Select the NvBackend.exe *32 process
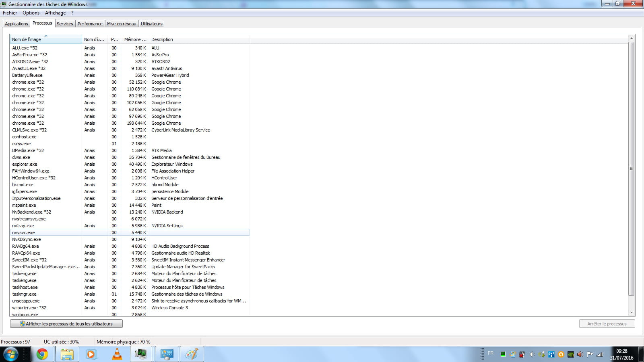644x362 pixels. (x=130, y=212)
